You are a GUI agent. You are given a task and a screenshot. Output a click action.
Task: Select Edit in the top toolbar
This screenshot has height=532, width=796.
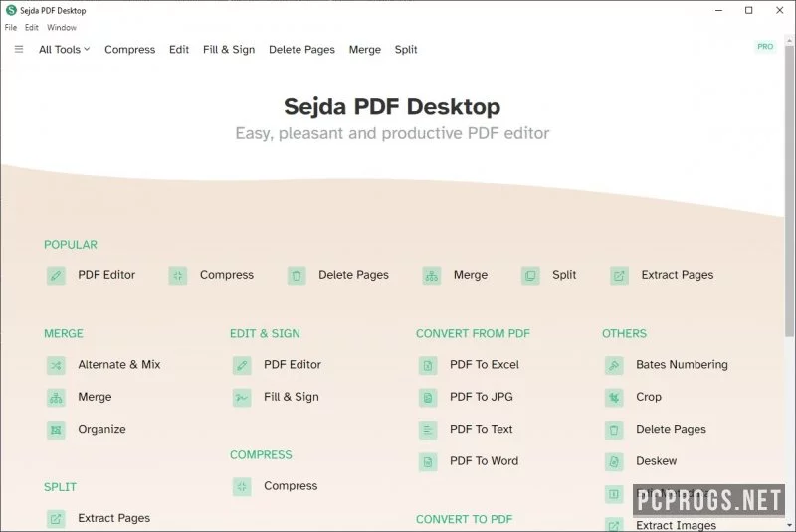[x=179, y=49]
